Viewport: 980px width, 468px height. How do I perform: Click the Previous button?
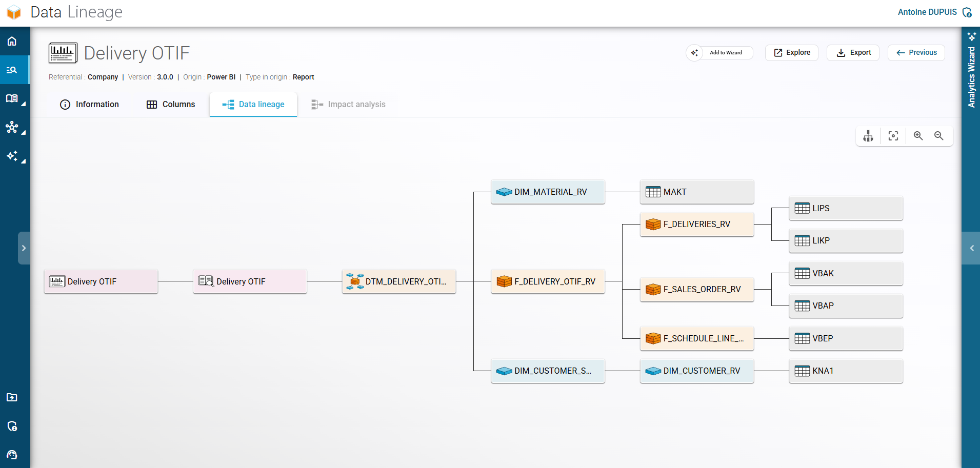coord(916,53)
